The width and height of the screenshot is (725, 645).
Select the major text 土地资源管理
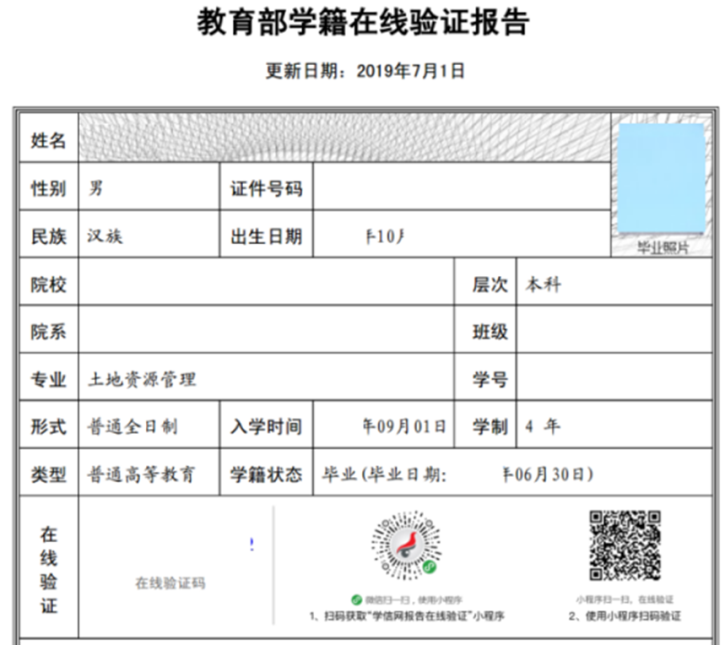(x=142, y=379)
